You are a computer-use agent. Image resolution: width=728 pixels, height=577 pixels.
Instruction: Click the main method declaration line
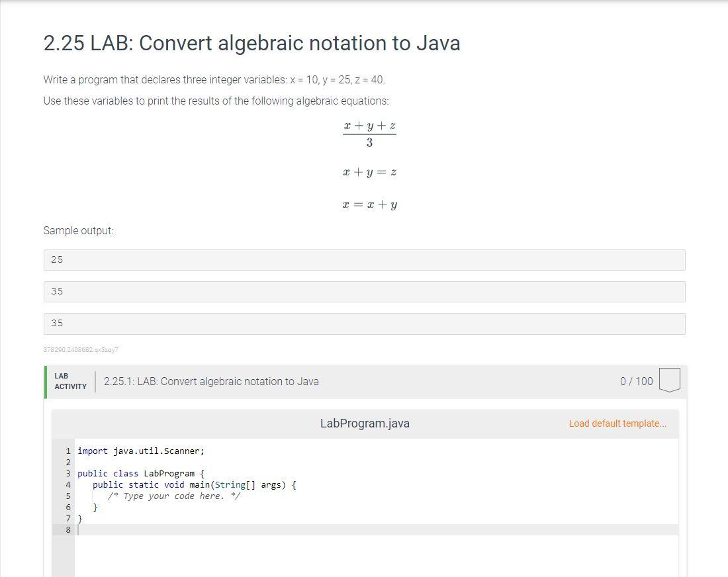click(194, 484)
